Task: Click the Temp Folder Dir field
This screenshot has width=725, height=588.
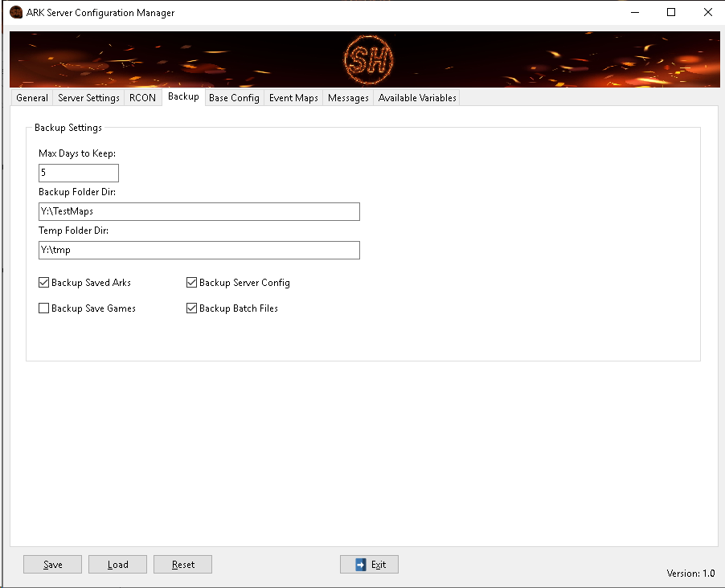Action: 199,250
